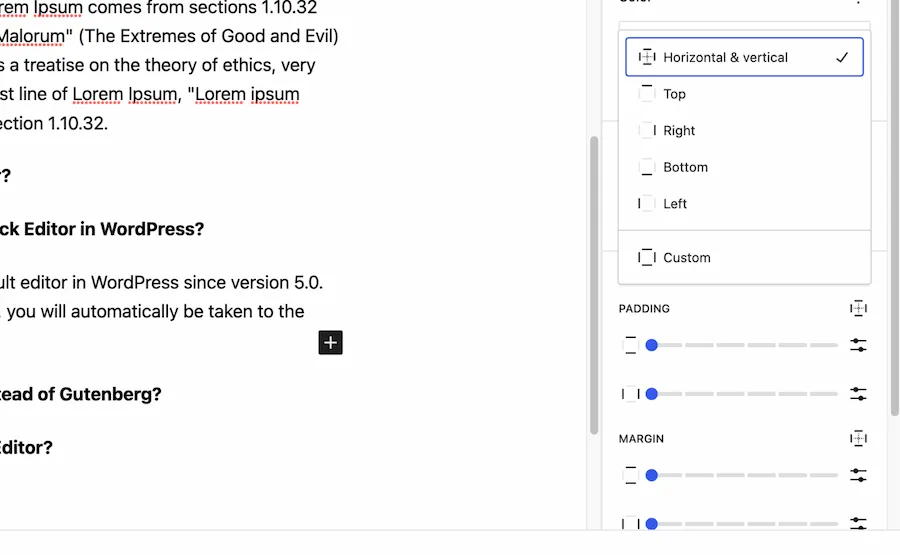The image size is (900, 555).
Task: Click the Custom sides icon
Action: click(646, 258)
